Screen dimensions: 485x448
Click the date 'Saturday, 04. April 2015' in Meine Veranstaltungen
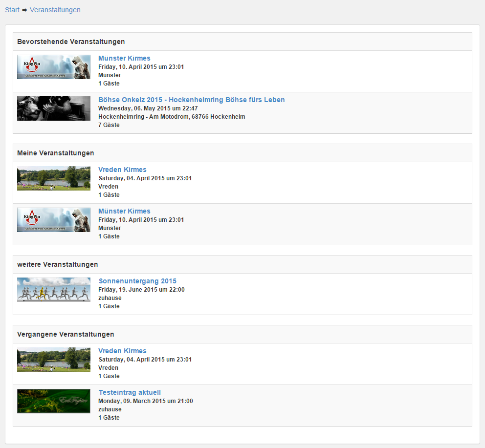click(x=145, y=178)
